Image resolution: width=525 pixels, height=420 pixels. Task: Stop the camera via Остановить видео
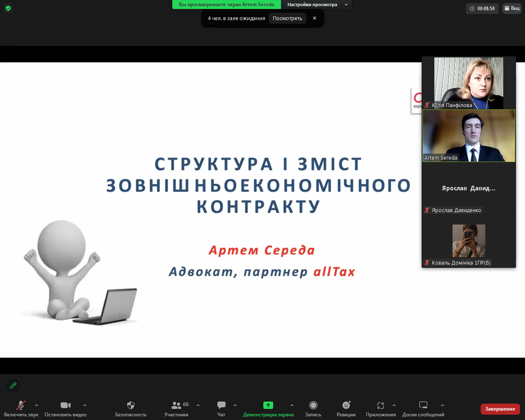click(x=66, y=409)
